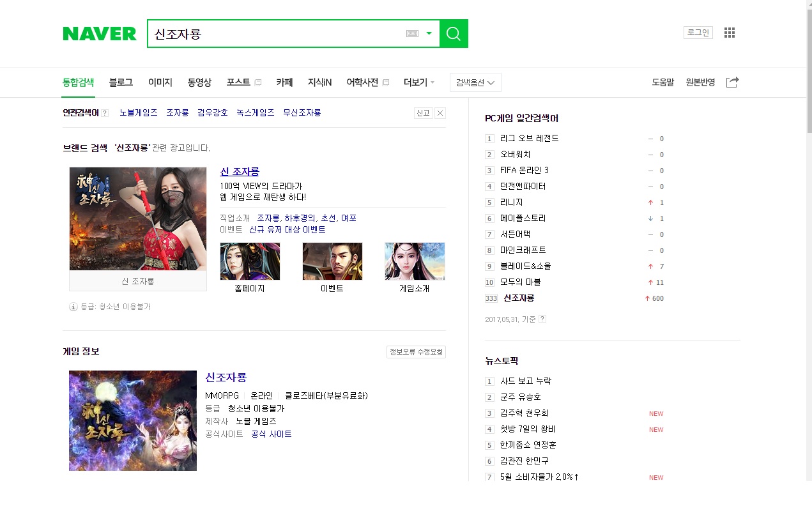Click news topic 한끼줍쇼 연정훈
The height and width of the screenshot is (513, 812).
click(528, 445)
